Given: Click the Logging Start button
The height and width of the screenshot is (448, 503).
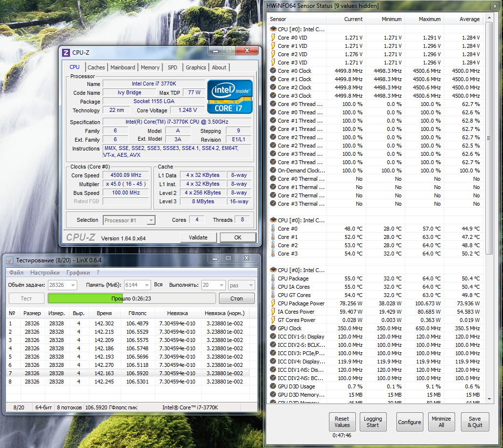Looking at the screenshot, I should click(x=373, y=422).
